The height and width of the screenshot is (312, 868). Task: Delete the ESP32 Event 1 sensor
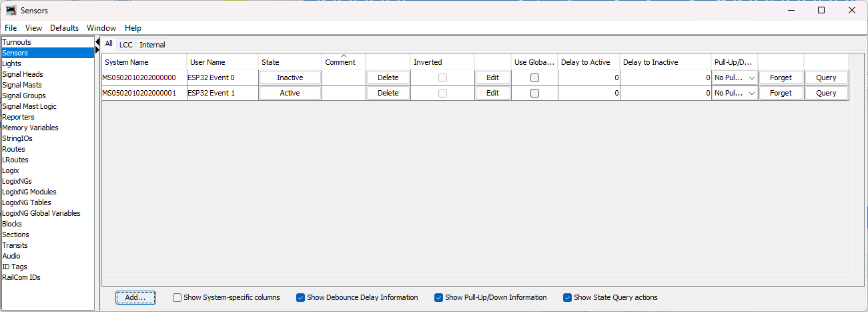388,94
